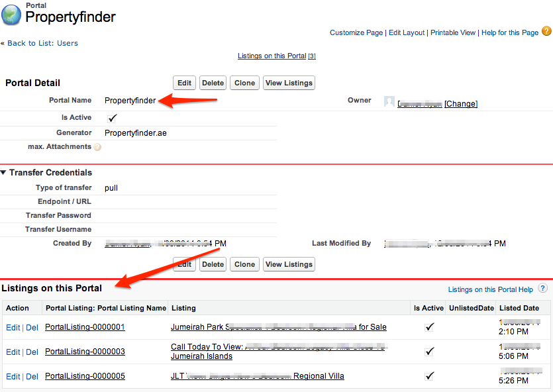Open the Printable View
The height and width of the screenshot is (392, 553).
[453, 32]
